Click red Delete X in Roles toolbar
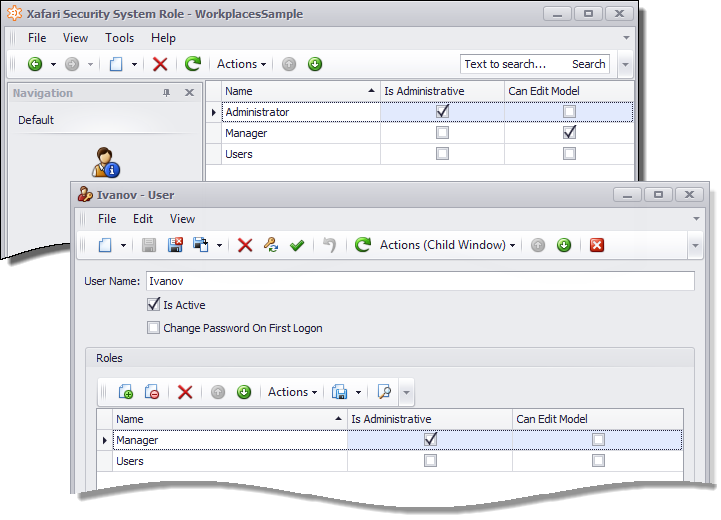The image size is (721, 520). [x=185, y=392]
